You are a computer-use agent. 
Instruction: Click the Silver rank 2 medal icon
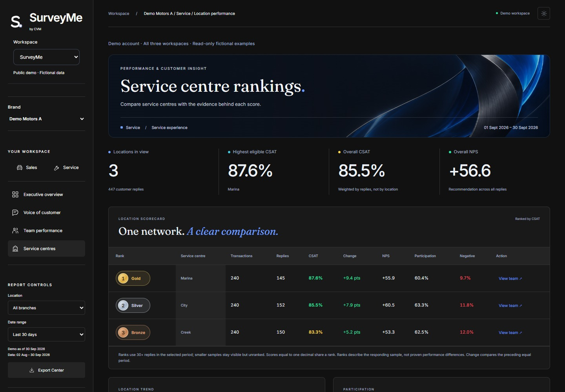click(123, 305)
